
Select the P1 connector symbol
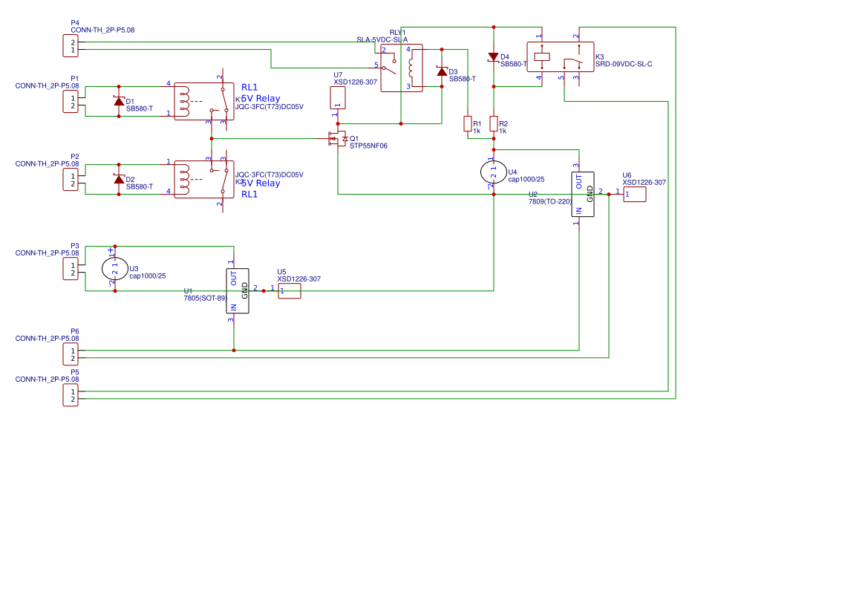pos(71,102)
